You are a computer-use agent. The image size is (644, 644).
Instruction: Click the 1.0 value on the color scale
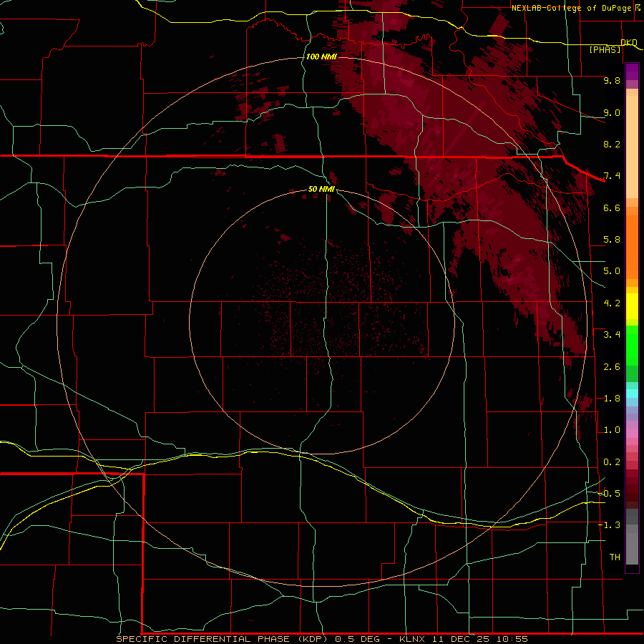[612, 430]
